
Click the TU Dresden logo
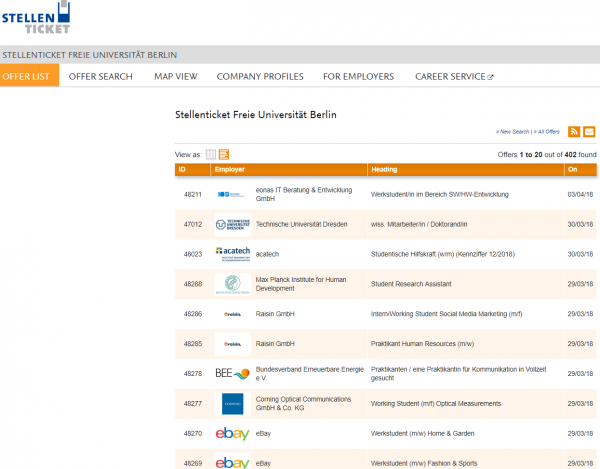pos(233,225)
